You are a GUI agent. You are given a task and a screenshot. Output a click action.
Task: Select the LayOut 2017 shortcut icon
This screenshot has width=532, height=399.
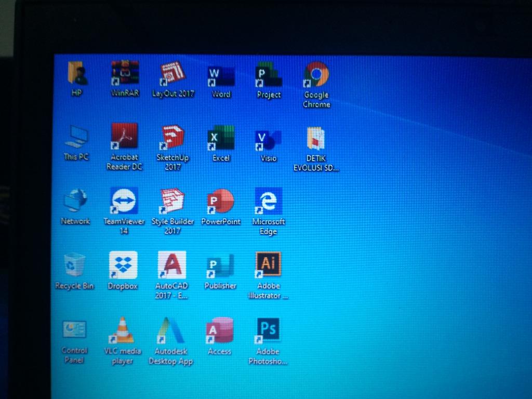click(172, 73)
